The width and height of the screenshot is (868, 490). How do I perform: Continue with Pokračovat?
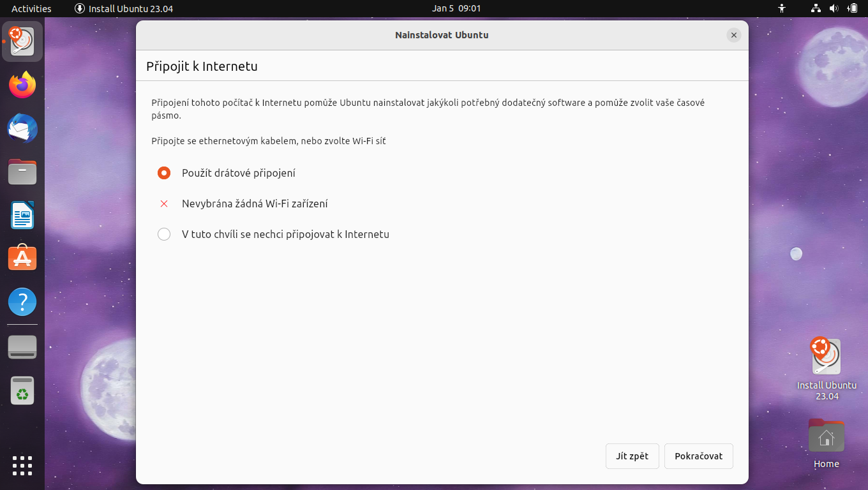(x=698, y=456)
